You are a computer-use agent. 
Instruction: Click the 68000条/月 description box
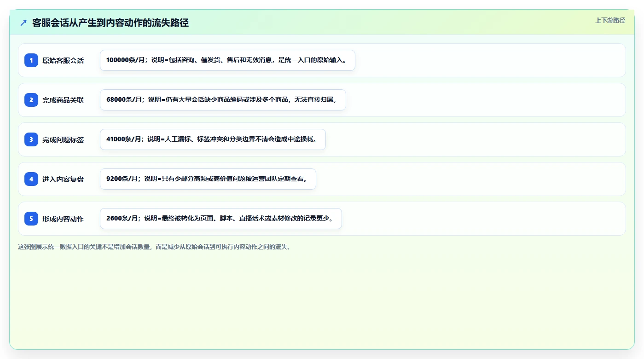tap(223, 100)
